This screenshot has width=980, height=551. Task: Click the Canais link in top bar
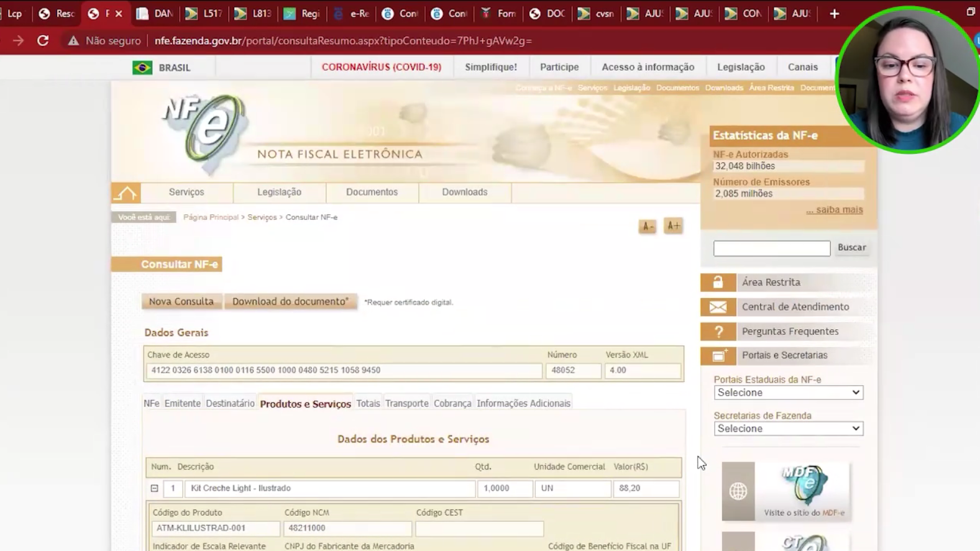(803, 67)
